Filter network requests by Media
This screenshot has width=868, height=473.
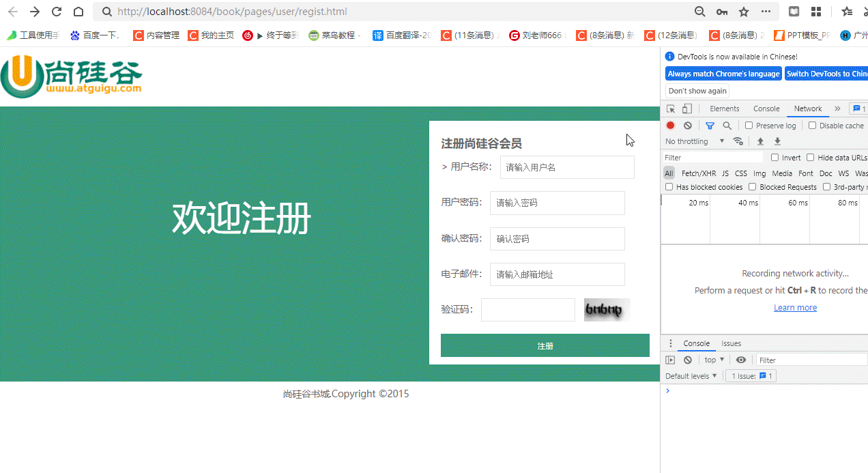click(x=782, y=173)
